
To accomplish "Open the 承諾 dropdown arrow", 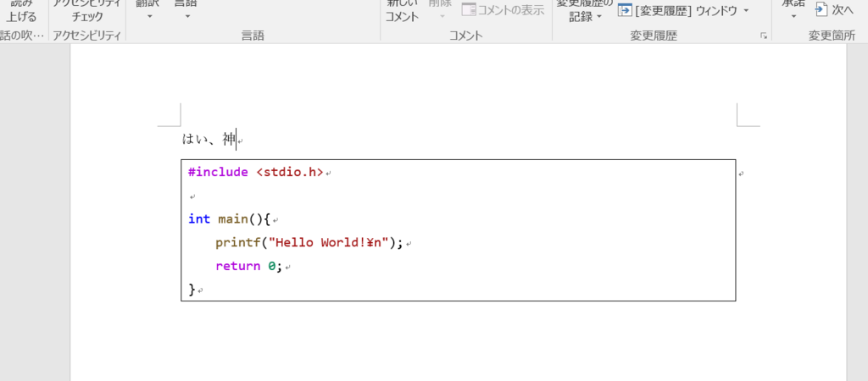I will [793, 16].
